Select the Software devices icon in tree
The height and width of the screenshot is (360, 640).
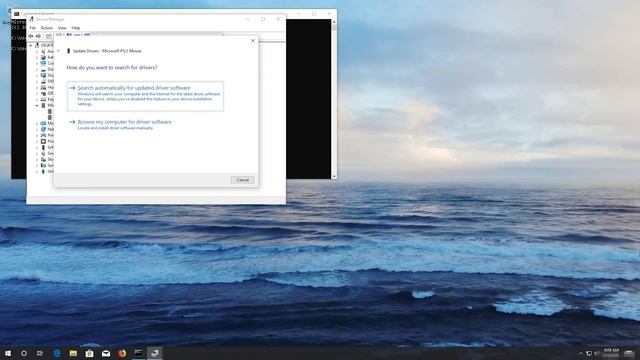coord(43,147)
